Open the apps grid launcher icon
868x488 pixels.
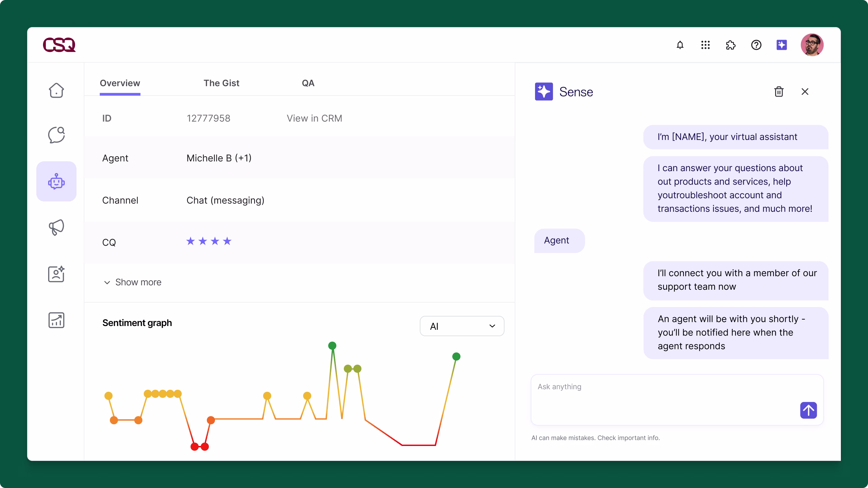click(x=705, y=45)
